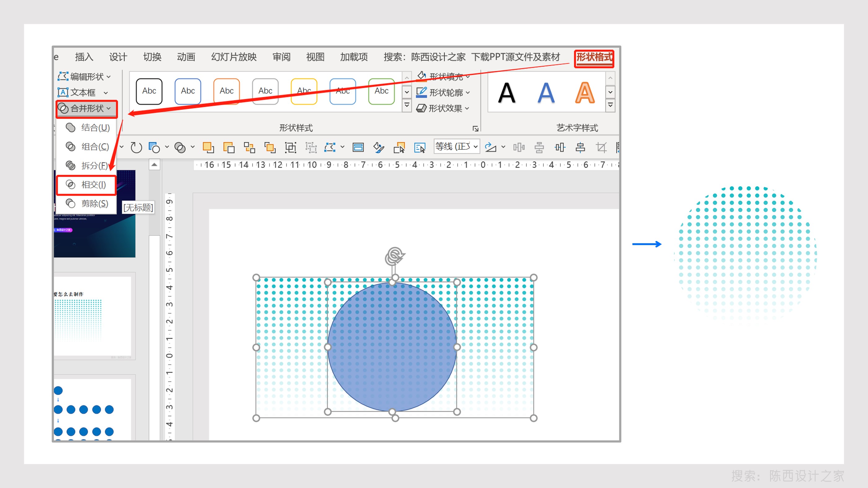
Task: Switch to the 形状格式 ribbon tab
Action: 594,57
